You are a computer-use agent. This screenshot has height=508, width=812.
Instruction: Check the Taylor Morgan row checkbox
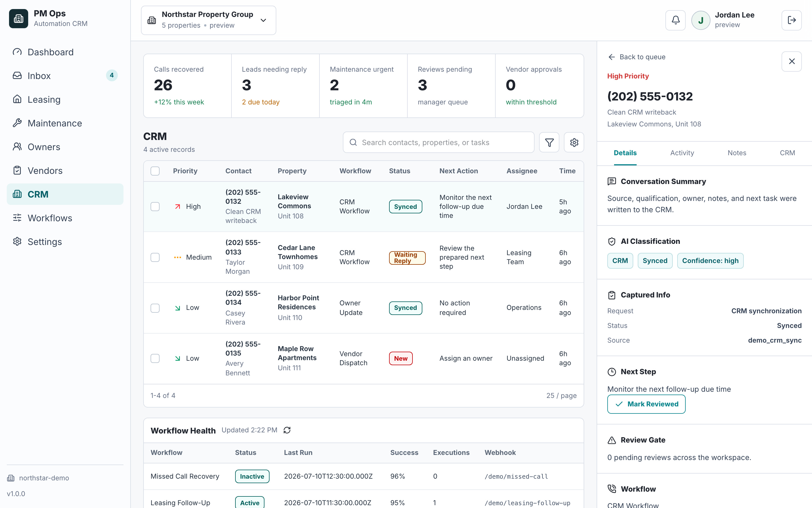[155, 257]
